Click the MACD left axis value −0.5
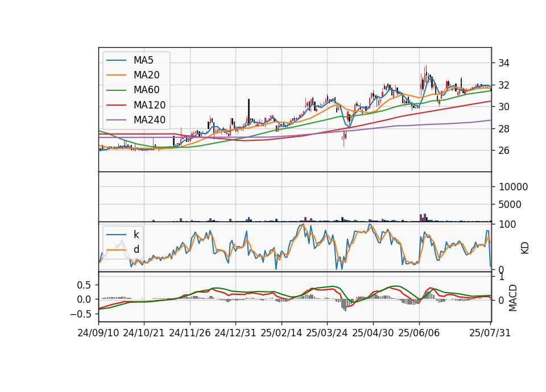Image resolution: width=546 pixels, height=392 pixels. (x=80, y=314)
